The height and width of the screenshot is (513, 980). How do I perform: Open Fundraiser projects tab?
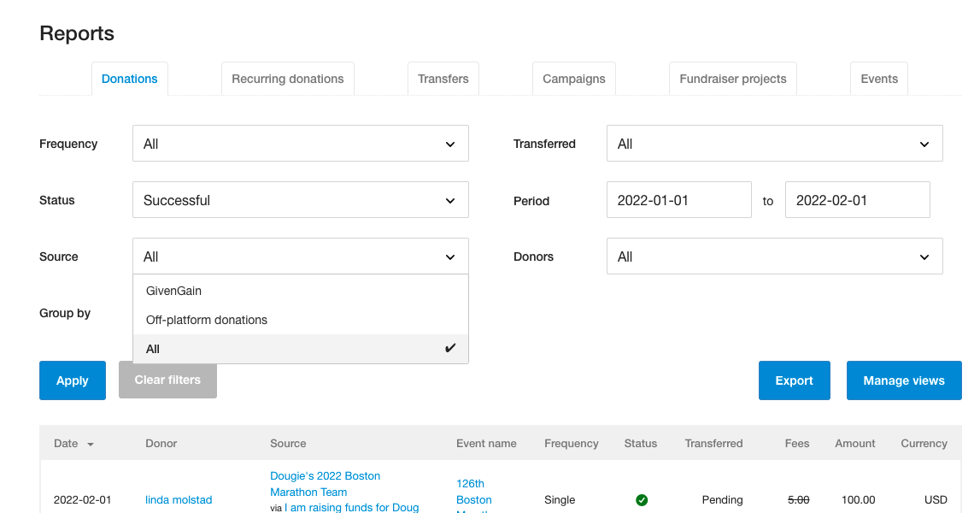(732, 79)
